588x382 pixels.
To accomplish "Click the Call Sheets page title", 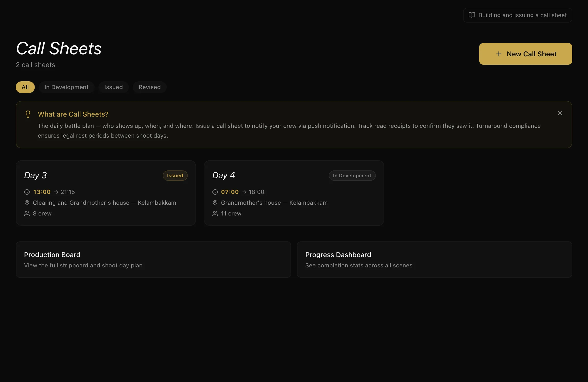I will point(59,48).
